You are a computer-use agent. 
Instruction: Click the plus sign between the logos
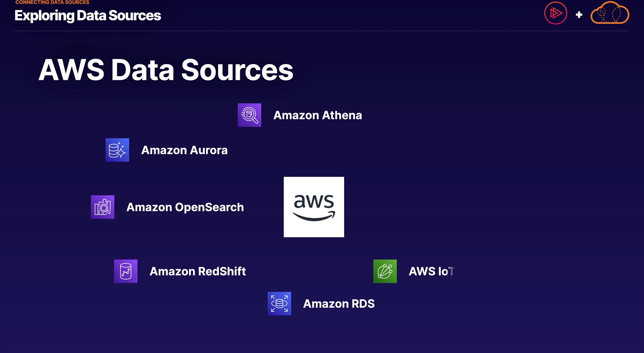[x=579, y=15]
